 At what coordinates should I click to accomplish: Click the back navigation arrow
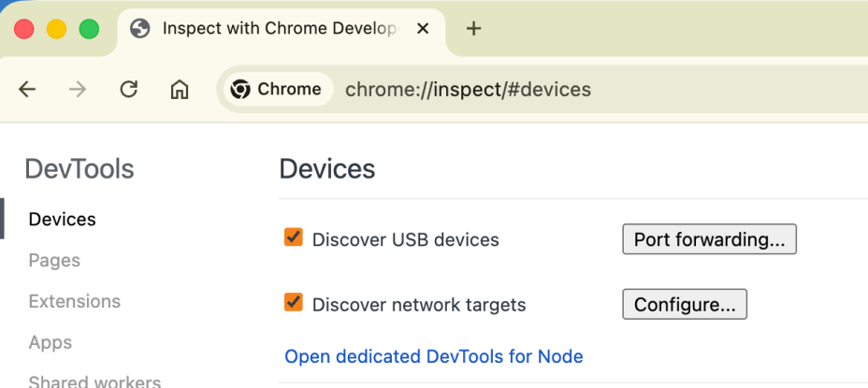[27, 90]
